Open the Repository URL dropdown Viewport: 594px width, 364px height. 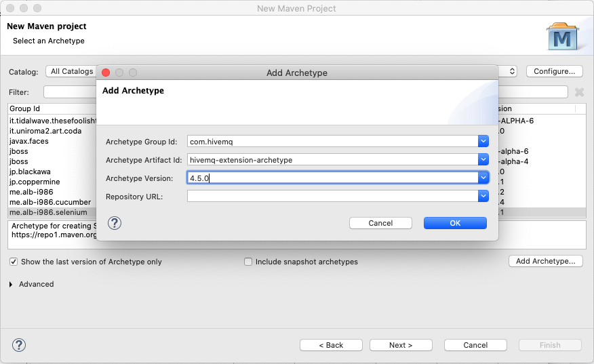tap(483, 197)
